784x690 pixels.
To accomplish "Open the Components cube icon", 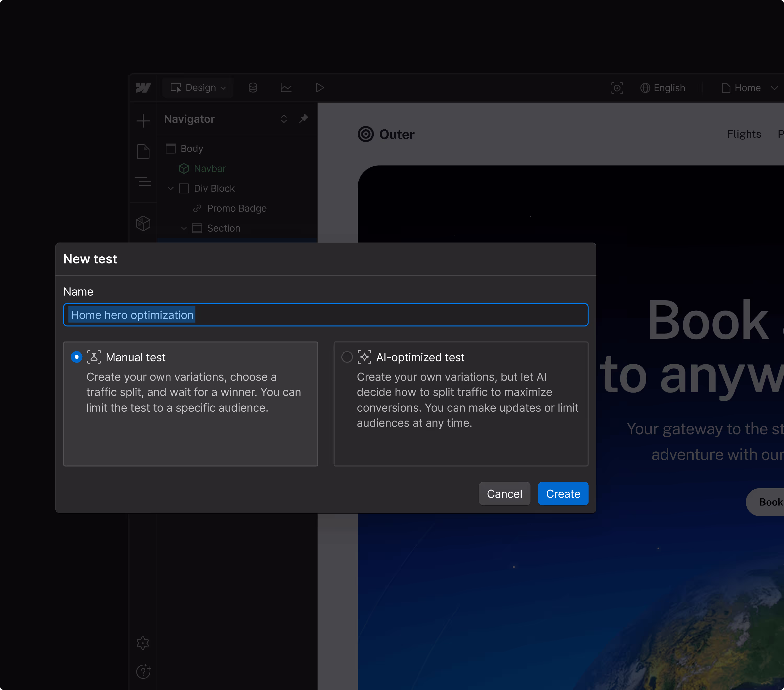I will pyautogui.click(x=143, y=223).
